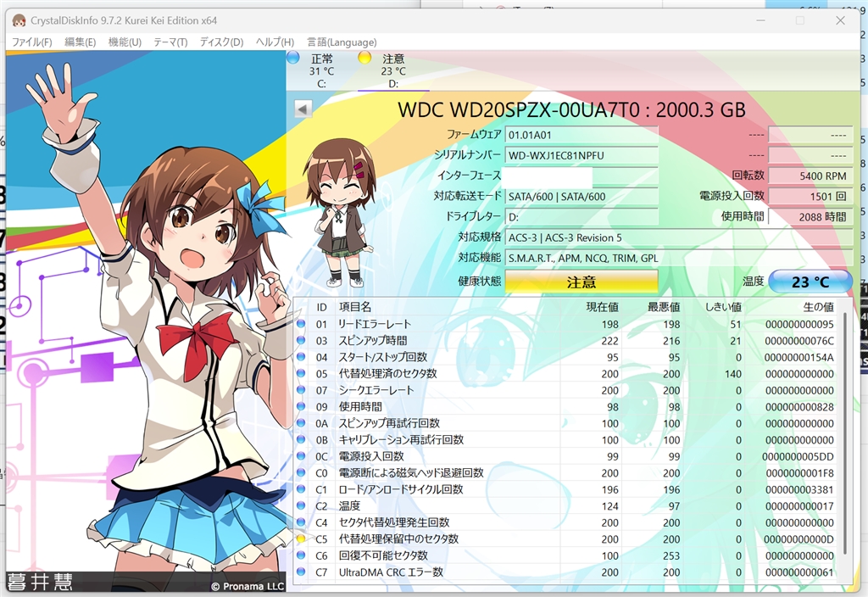Screen dimensions: 868x597
Task: Open the 機能(U) menu
Action: coord(125,42)
